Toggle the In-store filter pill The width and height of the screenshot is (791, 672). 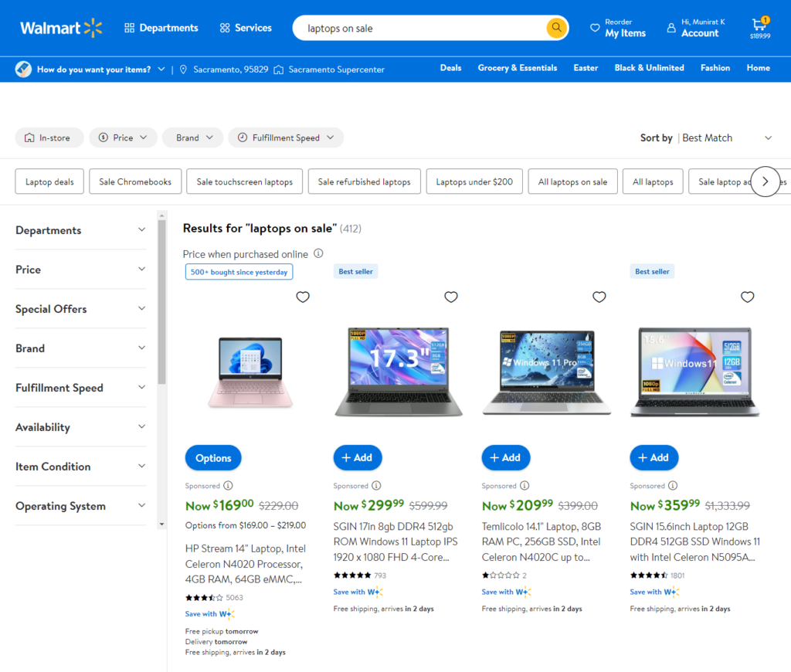coord(49,137)
